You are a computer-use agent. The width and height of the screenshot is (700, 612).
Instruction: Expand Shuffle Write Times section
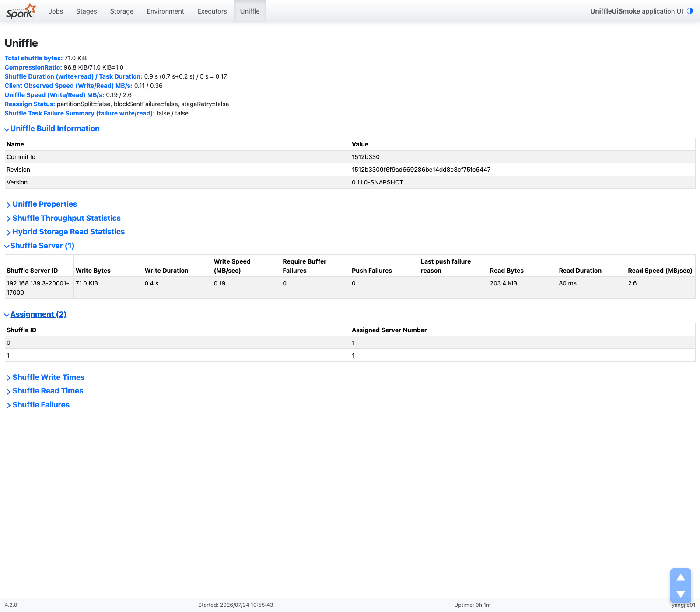[46, 377]
